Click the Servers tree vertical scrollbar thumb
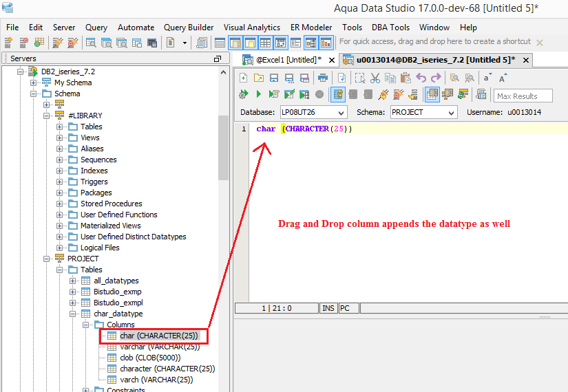This screenshot has height=392, width=568. tap(223, 148)
